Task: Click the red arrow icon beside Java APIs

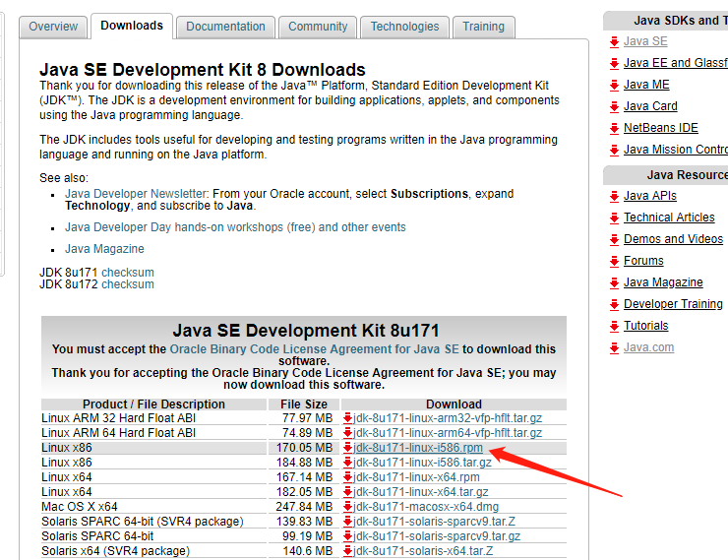Action: [614, 196]
